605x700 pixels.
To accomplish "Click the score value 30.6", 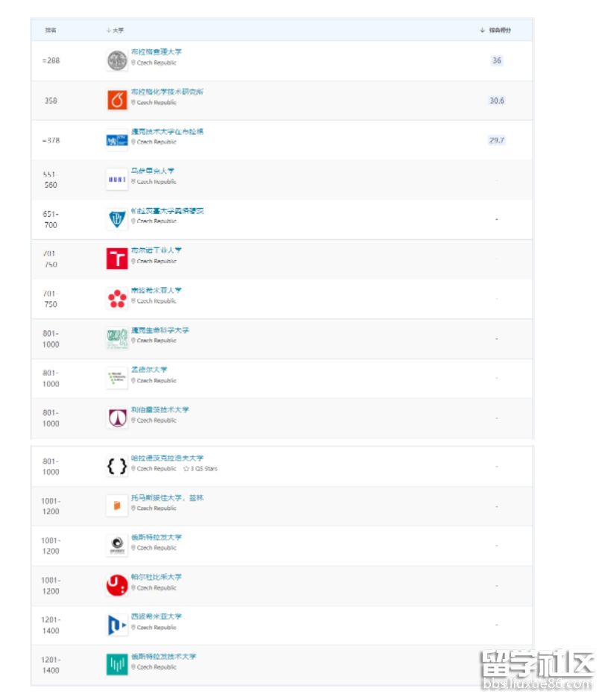I will pos(496,101).
